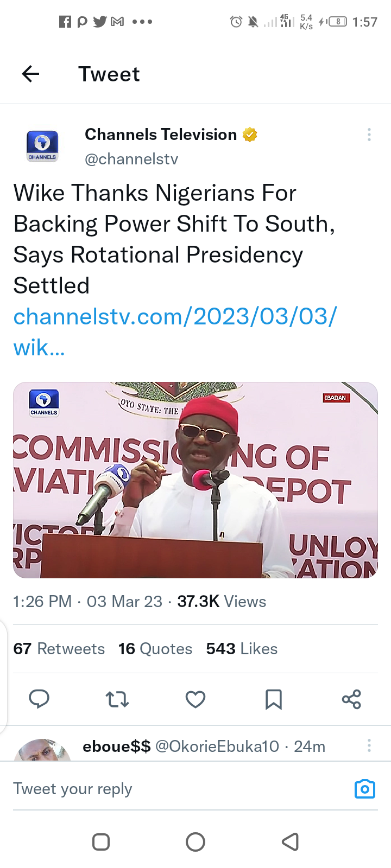Tap the back arrow icon
This screenshot has height=868, width=391.
(31, 74)
